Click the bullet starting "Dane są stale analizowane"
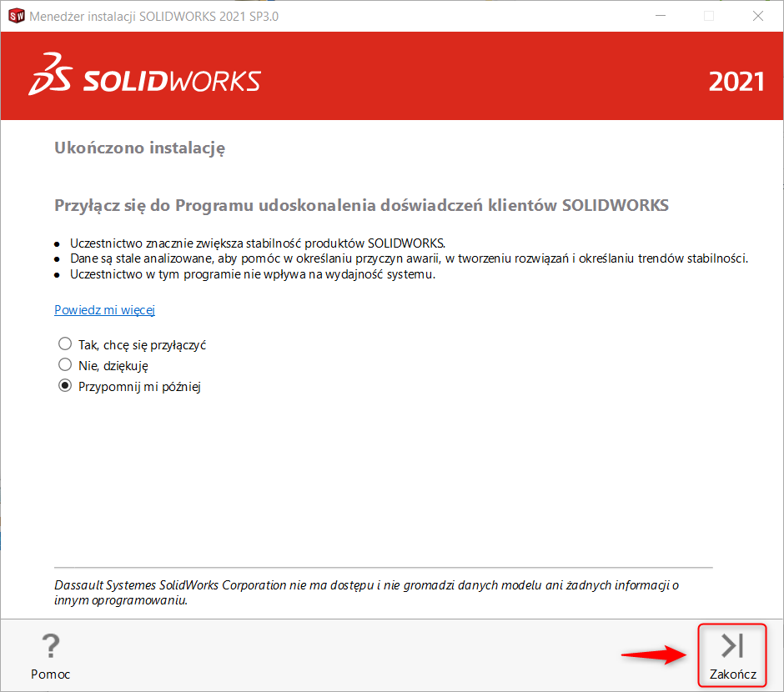This screenshot has width=784, height=692. point(409,258)
